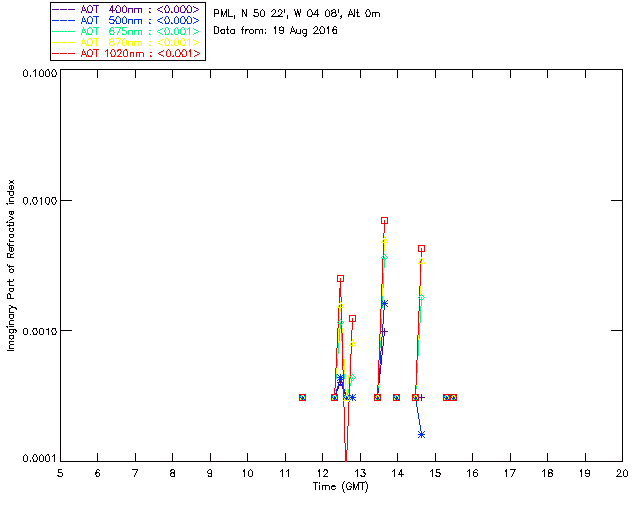Click the AOT 500nm legend entry
640x512 pixels.
(127, 20)
